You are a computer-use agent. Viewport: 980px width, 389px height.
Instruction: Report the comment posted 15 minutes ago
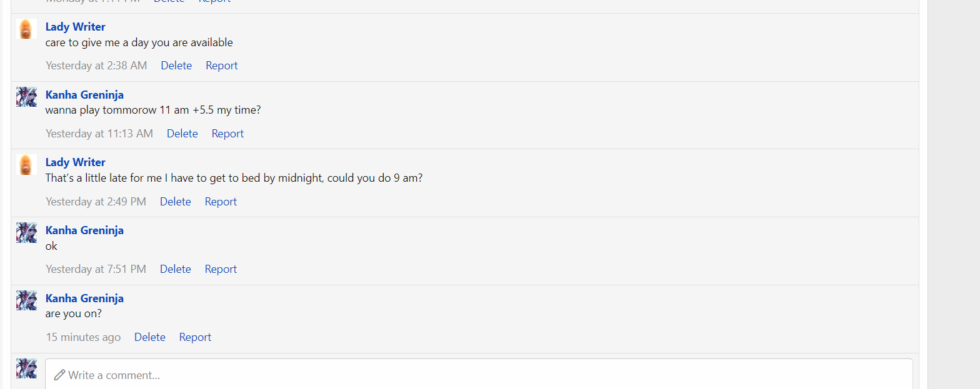coord(195,337)
